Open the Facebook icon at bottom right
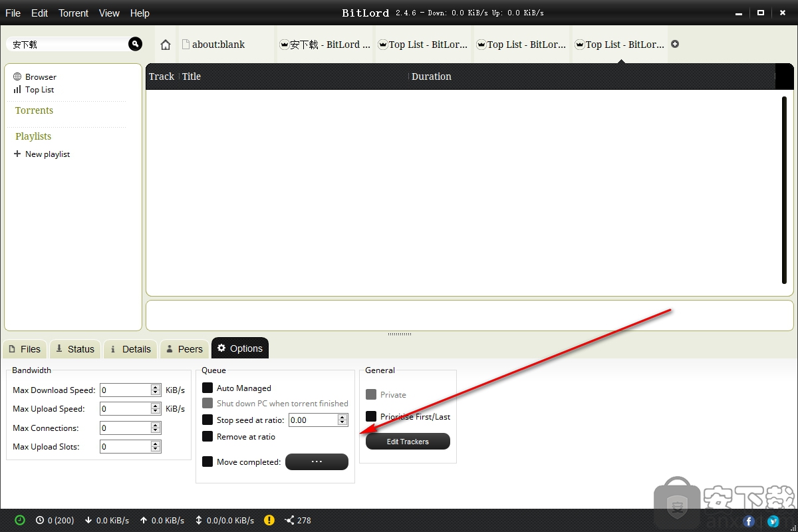The width and height of the screenshot is (798, 532). [749, 522]
